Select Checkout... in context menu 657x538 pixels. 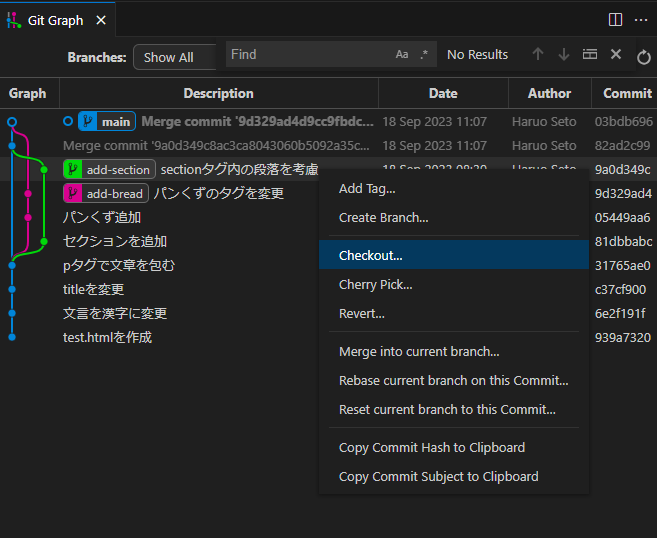pos(454,255)
